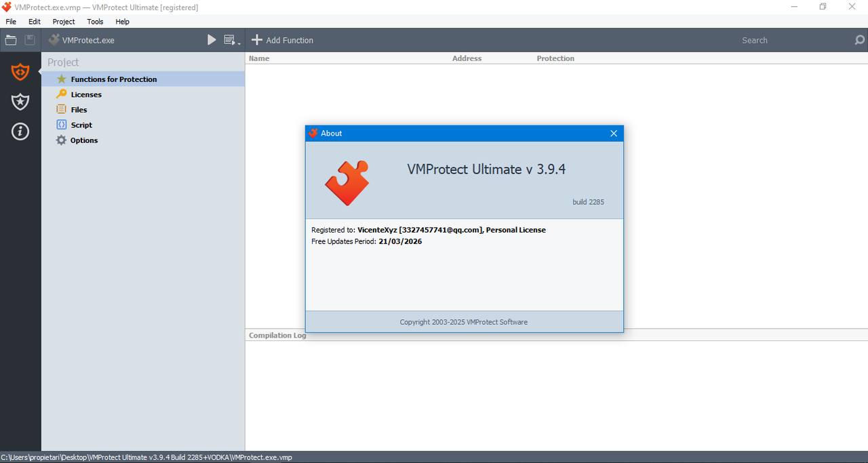Click the Copyright 2003-2025 VMProtect Software text
The height and width of the screenshot is (463, 868).
pyautogui.click(x=464, y=322)
